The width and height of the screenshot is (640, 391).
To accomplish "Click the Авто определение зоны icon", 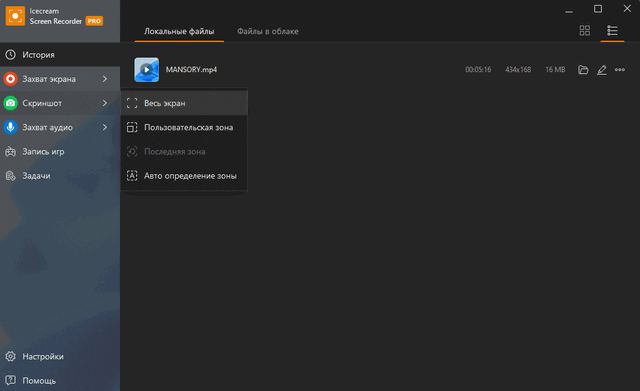I will point(132,176).
